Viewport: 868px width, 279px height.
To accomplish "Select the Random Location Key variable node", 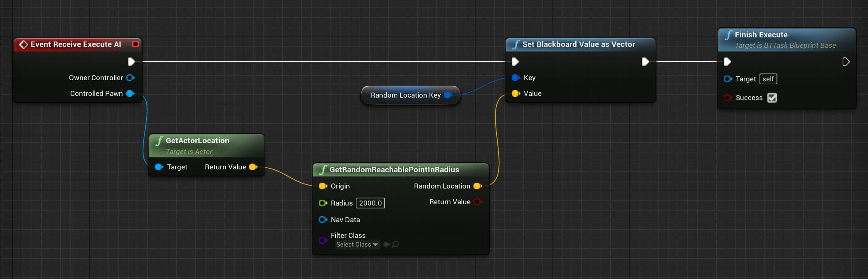I will point(405,95).
